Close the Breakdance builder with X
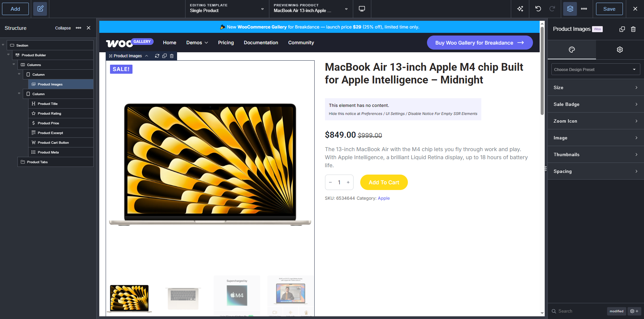 click(635, 9)
